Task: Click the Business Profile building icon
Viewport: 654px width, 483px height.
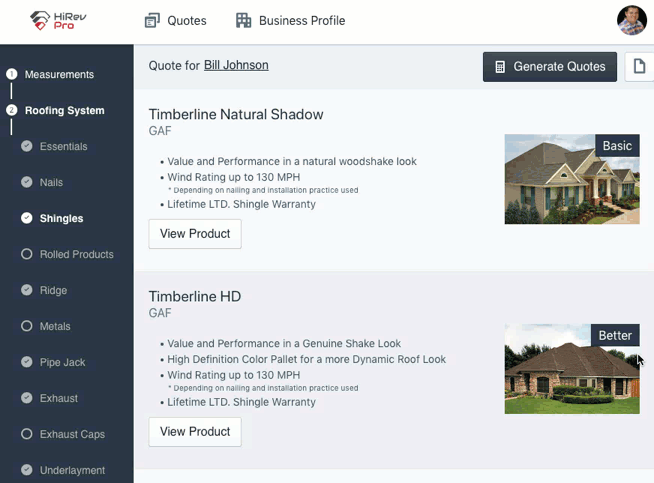Action: (244, 20)
